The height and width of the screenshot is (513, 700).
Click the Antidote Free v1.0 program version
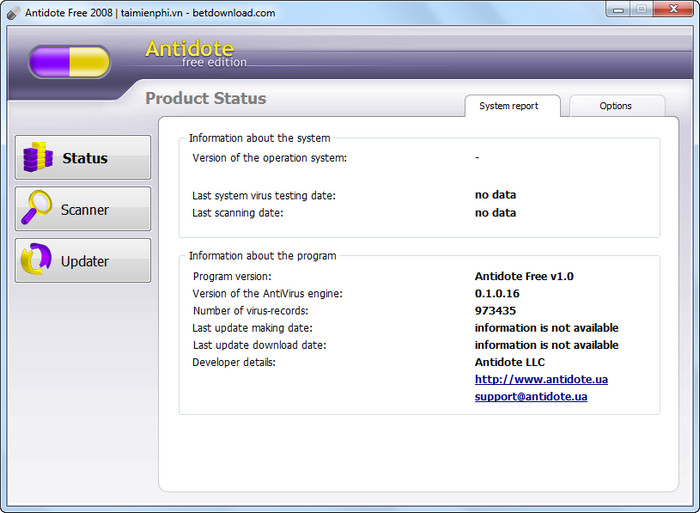pos(524,276)
